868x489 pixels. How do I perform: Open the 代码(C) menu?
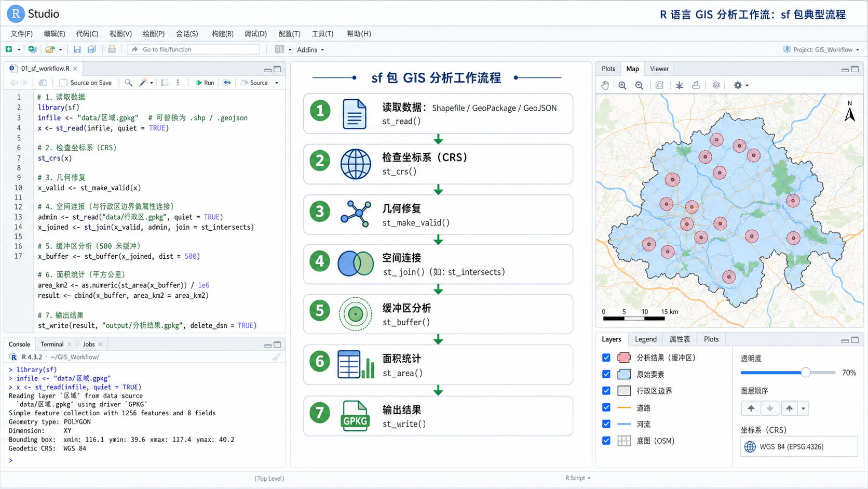click(87, 34)
